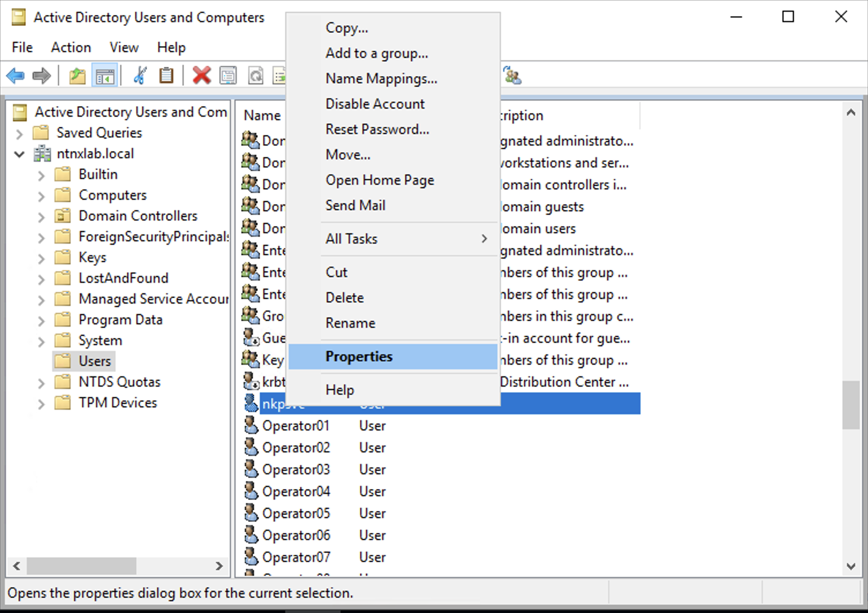
Task: Select Disable Account in the context menu
Action: point(375,104)
